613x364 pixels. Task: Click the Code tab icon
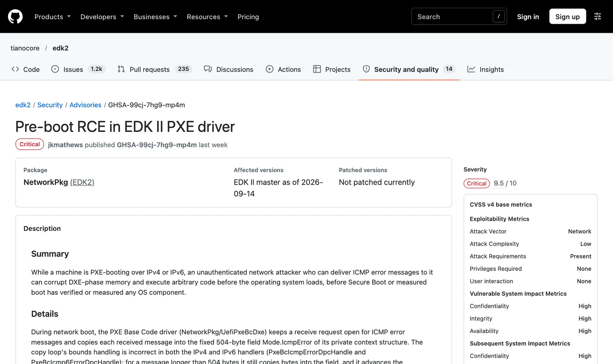[x=15, y=69]
